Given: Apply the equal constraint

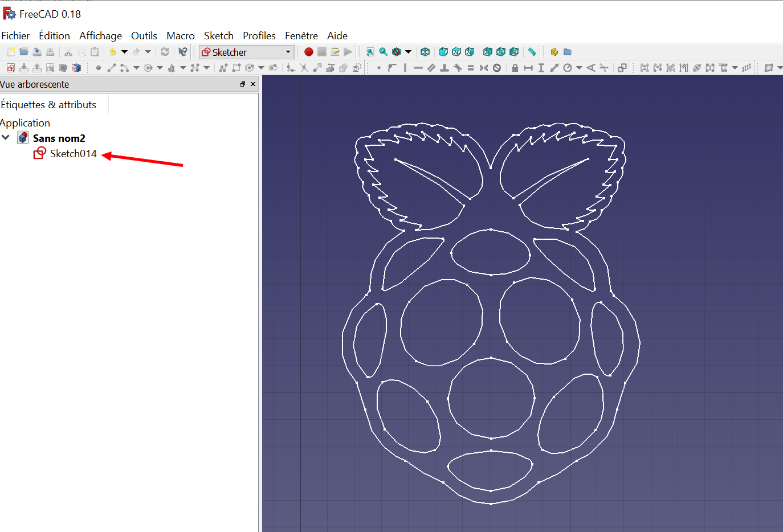Looking at the screenshot, I should (471, 68).
